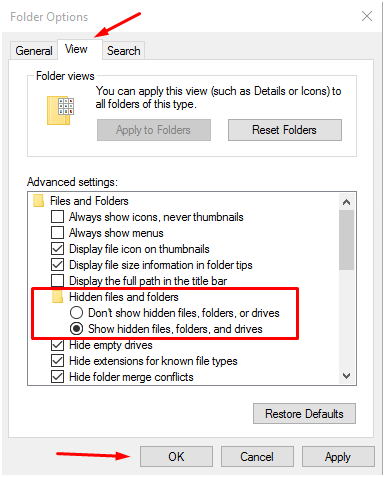The image size is (385, 477).
Task: Click the Apply button
Action: [338, 457]
